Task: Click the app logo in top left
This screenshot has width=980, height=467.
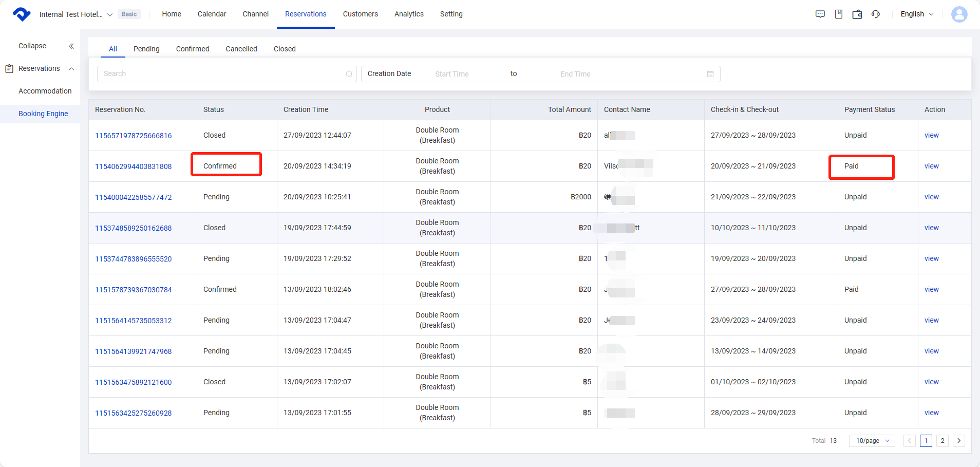Action: pyautogui.click(x=21, y=14)
